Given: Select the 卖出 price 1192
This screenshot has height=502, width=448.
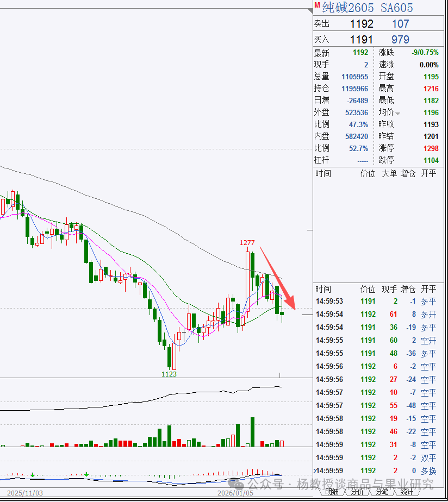Looking at the screenshot, I should coord(362,24).
